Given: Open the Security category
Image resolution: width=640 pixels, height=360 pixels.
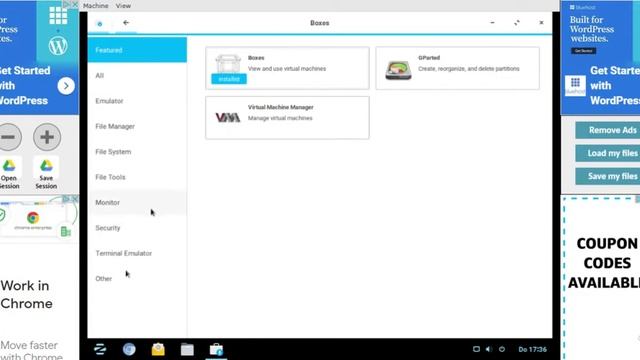Looking at the screenshot, I should click(137, 228).
